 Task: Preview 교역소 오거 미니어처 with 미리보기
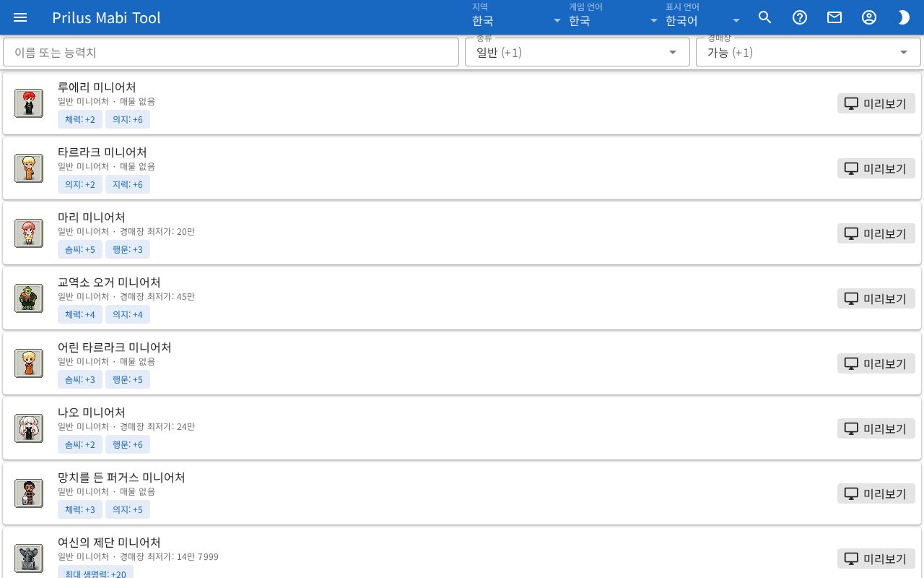coord(876,298)
